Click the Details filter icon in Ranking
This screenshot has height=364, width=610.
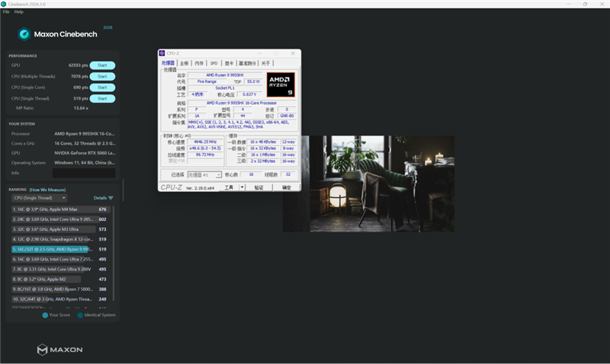pos(111,198)
